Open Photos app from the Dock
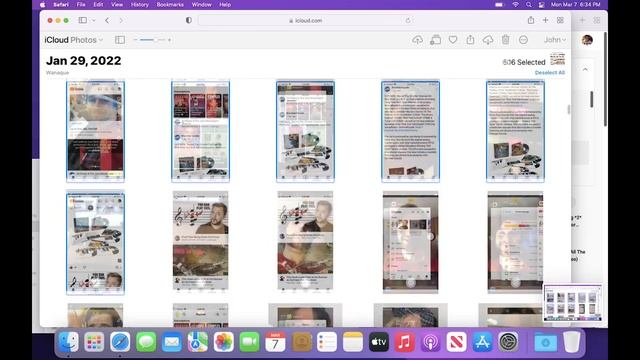 pyautogui.click(x=223, y=342)
